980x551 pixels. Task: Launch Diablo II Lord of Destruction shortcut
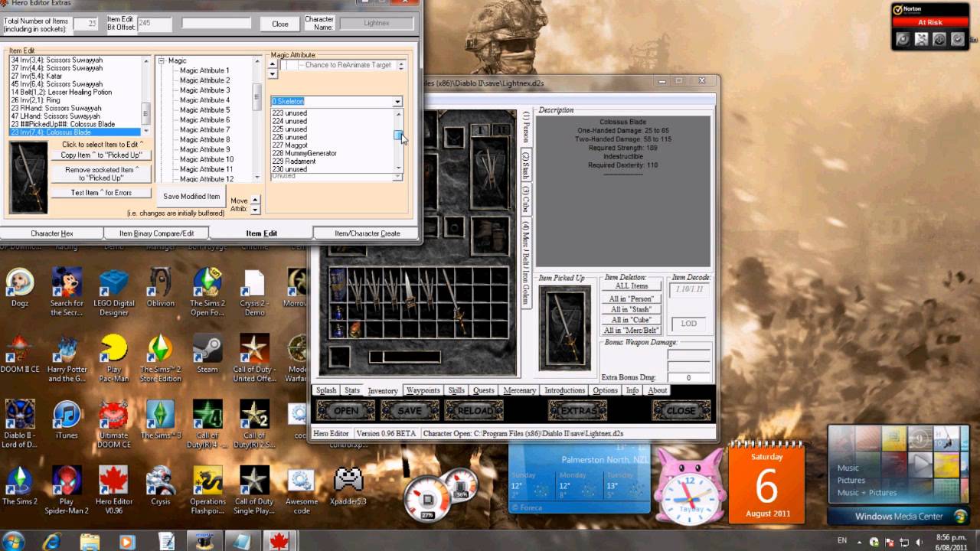click(20, 424)
